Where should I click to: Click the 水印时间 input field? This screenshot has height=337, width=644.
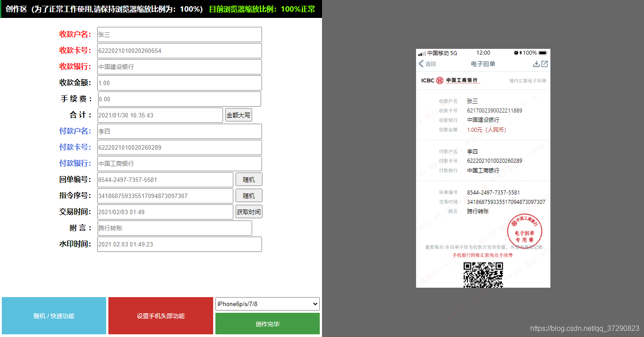click(x=179, y=244)
